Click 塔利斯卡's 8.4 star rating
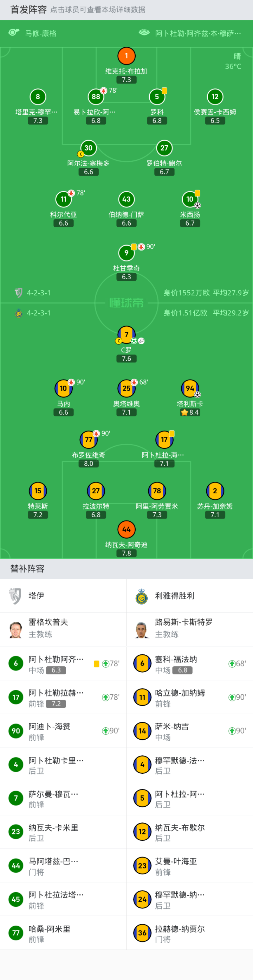 click(x=190, y=412)
